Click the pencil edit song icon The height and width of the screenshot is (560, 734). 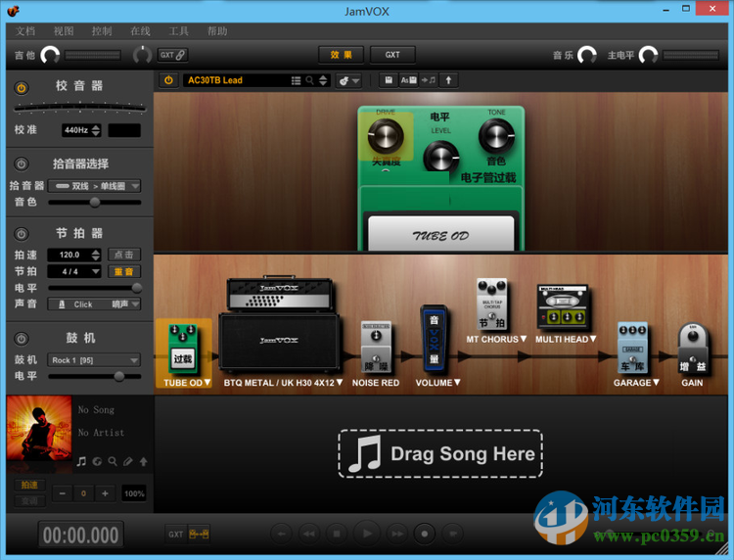tap(128, 462)
